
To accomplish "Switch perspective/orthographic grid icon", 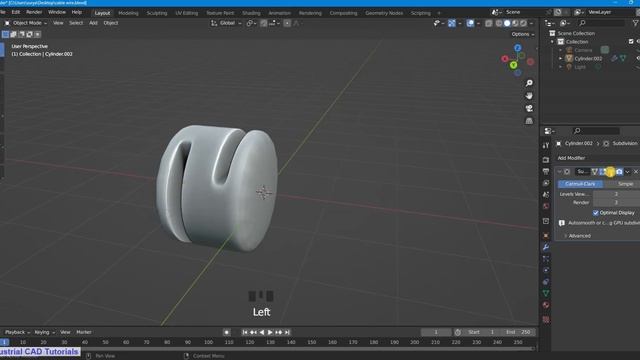I will click(x=529, y=121).
